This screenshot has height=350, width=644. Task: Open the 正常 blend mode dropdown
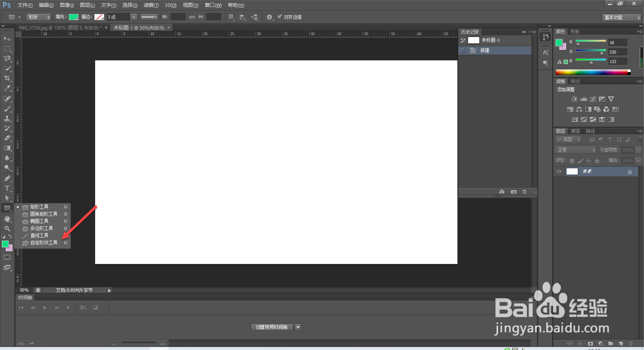[x=576, y=150]
